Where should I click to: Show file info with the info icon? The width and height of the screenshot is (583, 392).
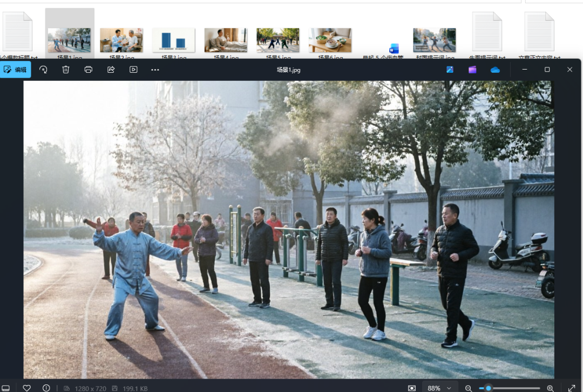click(46, 388)
